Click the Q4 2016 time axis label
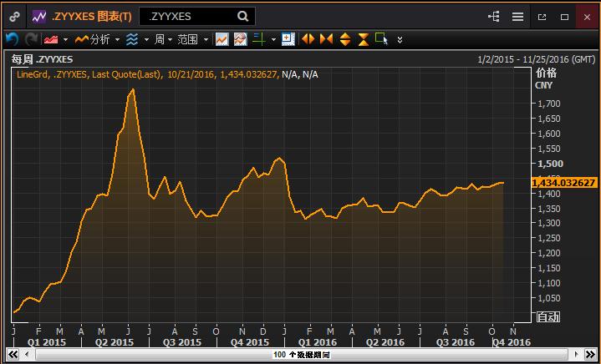 pyautogui.click(x=512, y=342)
